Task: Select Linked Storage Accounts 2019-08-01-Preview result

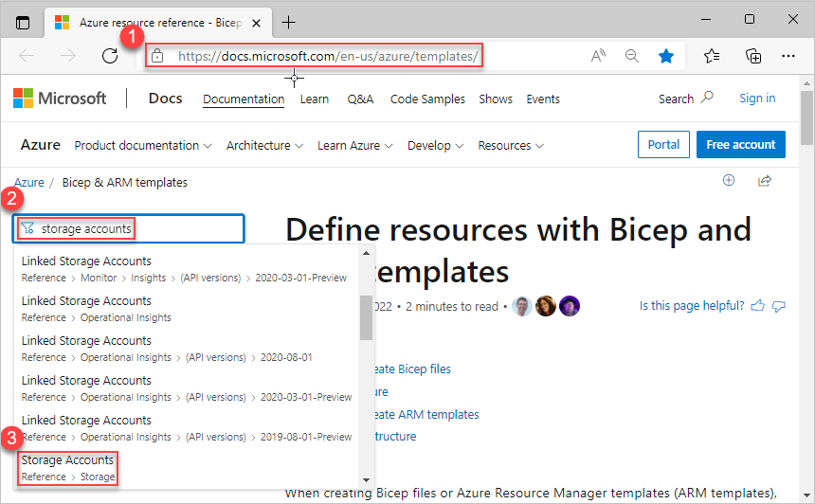Action: (x=184, y=428)
